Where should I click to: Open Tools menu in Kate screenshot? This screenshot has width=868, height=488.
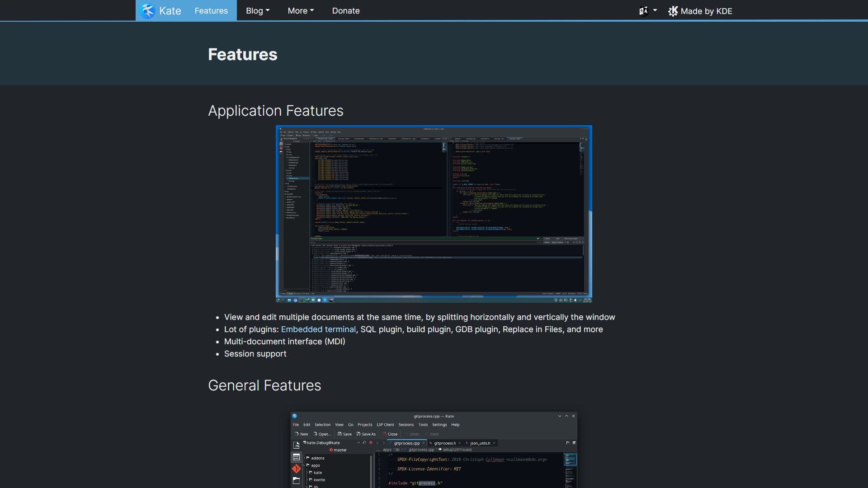point(423,425)
